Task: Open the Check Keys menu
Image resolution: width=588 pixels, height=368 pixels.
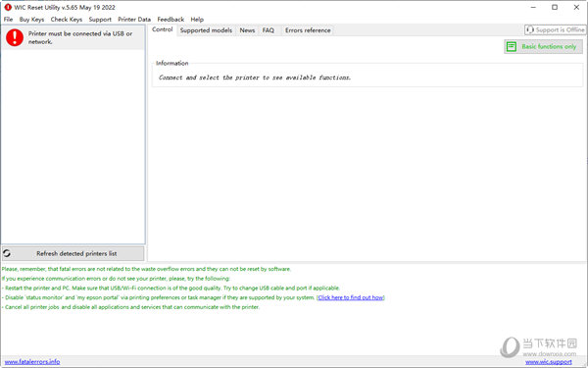Action: click(67, 20)
